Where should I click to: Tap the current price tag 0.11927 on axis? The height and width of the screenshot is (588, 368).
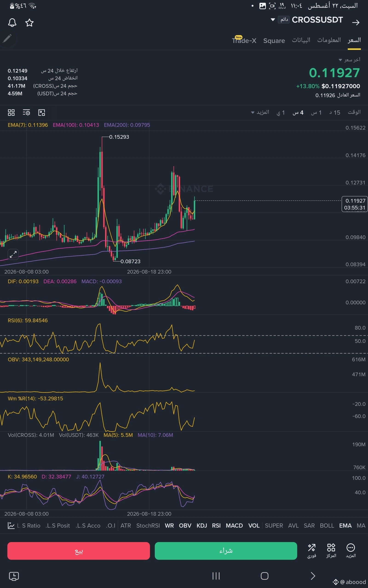point(355,204)
